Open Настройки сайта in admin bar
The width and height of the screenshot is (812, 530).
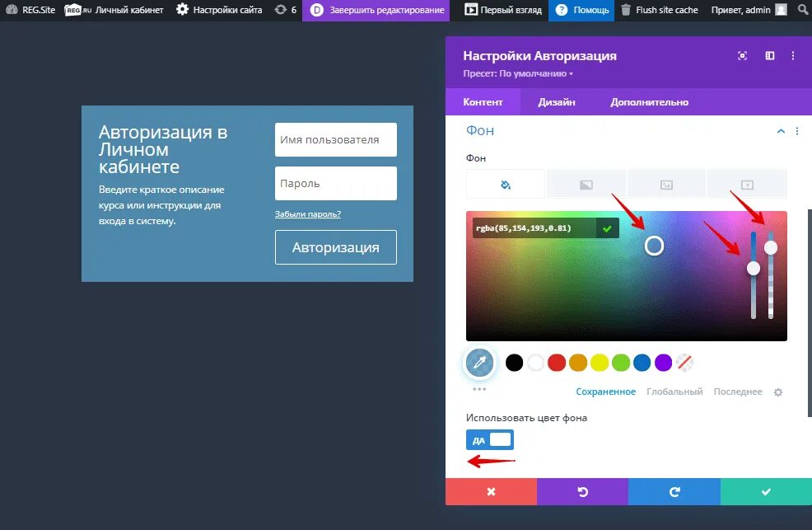tap(219, 10)
